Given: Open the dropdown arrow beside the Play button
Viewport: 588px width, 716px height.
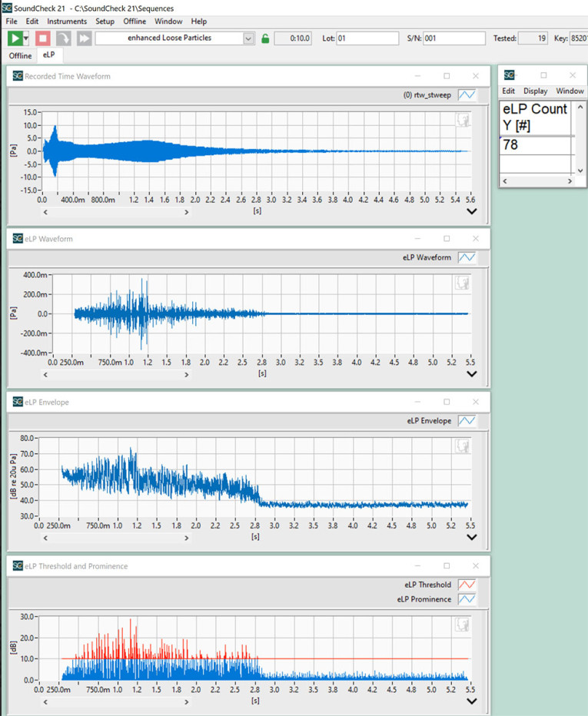Looking at the screenshot, I should (26, 38).
